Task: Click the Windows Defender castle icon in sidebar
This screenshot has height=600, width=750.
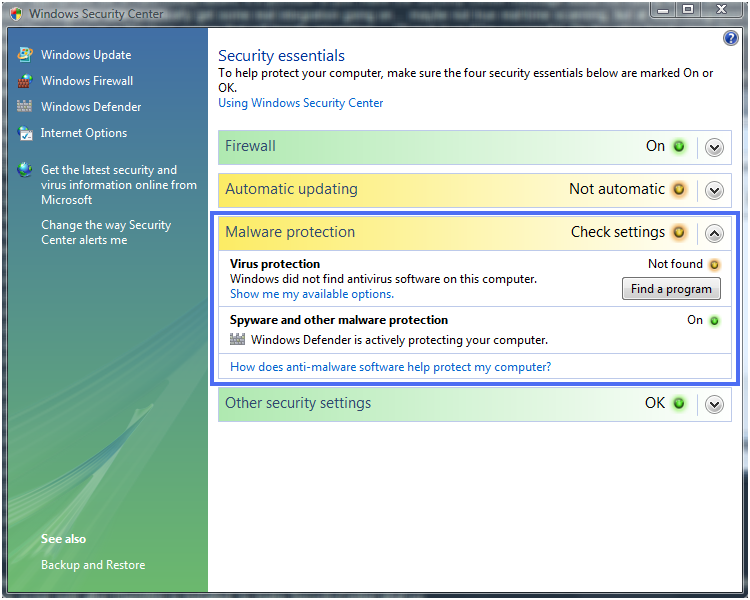Action: coord(24,106)
